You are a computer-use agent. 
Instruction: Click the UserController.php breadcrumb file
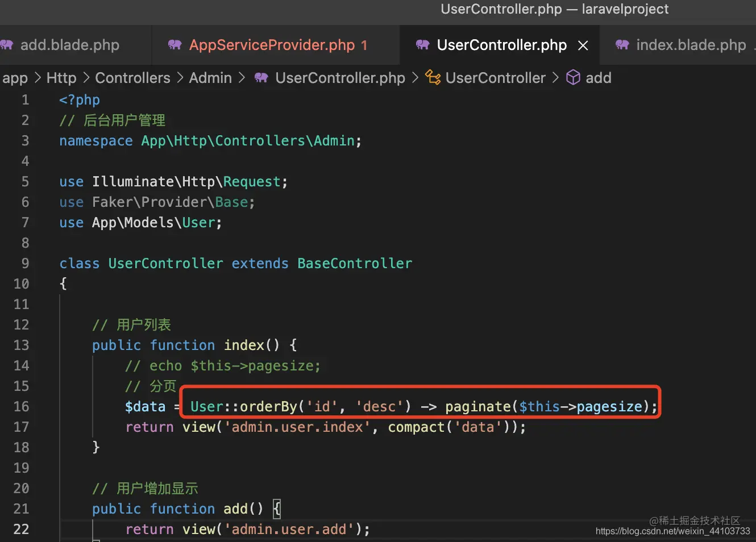click(x=340, y=78)
